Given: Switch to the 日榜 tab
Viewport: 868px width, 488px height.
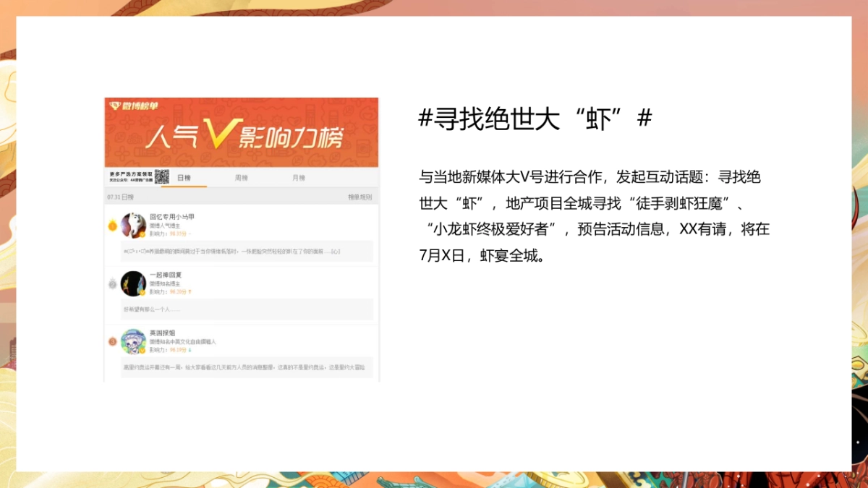Looking at the screenshot, I should (x=184, y=178).
